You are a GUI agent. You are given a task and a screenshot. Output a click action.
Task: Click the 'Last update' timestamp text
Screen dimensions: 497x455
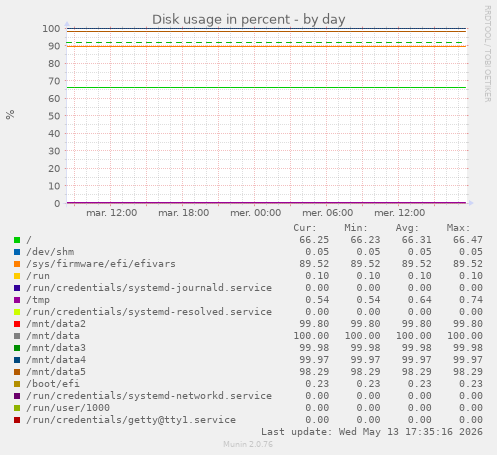(372, 432)
